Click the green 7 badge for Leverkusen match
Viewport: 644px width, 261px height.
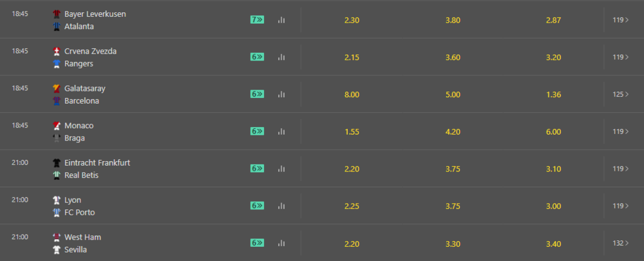click(x=257, y=20)
